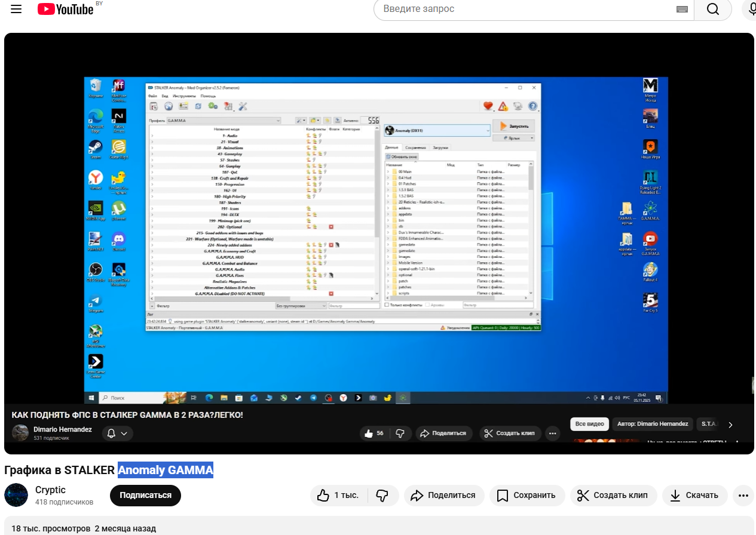The width and height of the screenshot is (756, 535).
Task: Switch to the 'Сохранения' tab
Action: pyautogui.click(x=415, y=147)
